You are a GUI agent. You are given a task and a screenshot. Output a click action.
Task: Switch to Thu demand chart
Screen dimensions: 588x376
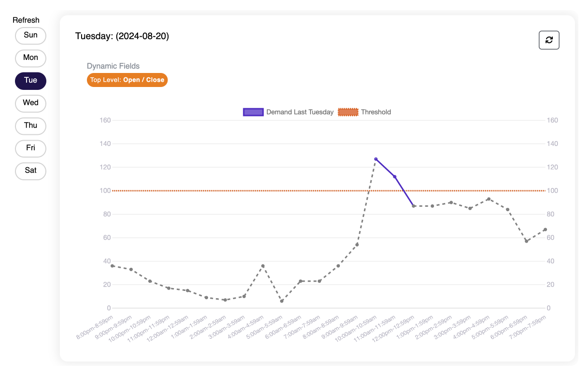tap(30, 126)
